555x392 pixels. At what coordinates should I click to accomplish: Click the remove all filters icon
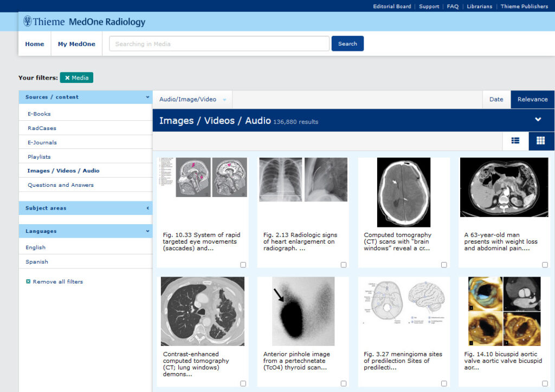tap(28, 282)
